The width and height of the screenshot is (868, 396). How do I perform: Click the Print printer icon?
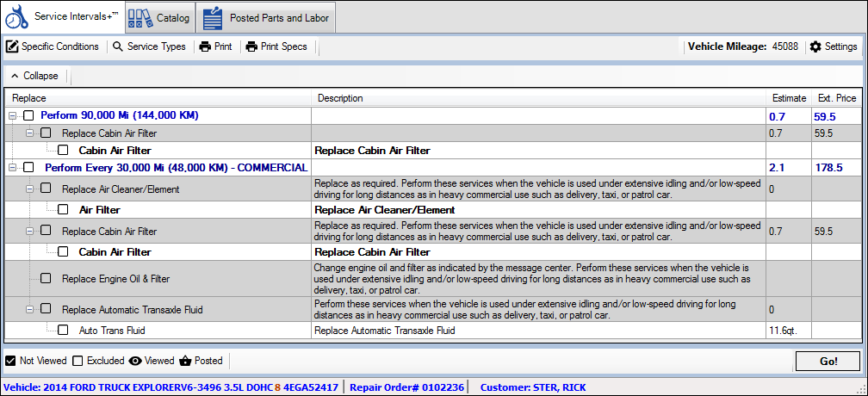point(205,46)
